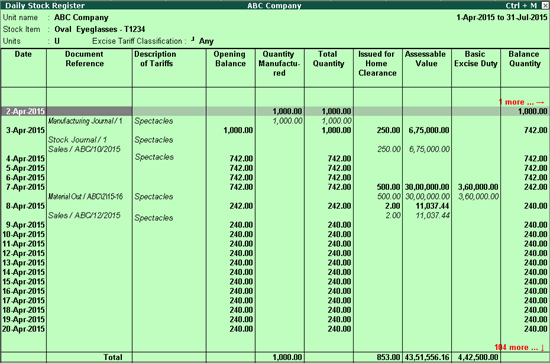Click the Excise Tariff Classification Any field
The image size is (550, 363).
point(206,41)
